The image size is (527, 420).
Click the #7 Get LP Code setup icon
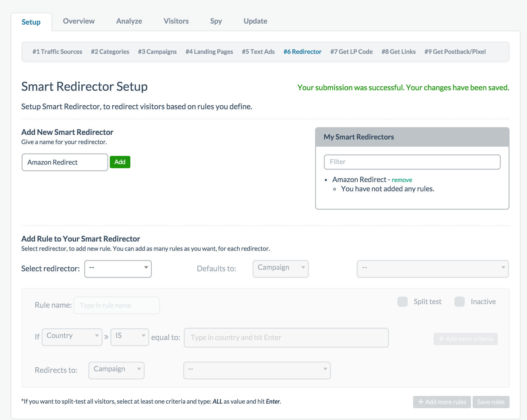pyautogui.click(x=352, y=51)
